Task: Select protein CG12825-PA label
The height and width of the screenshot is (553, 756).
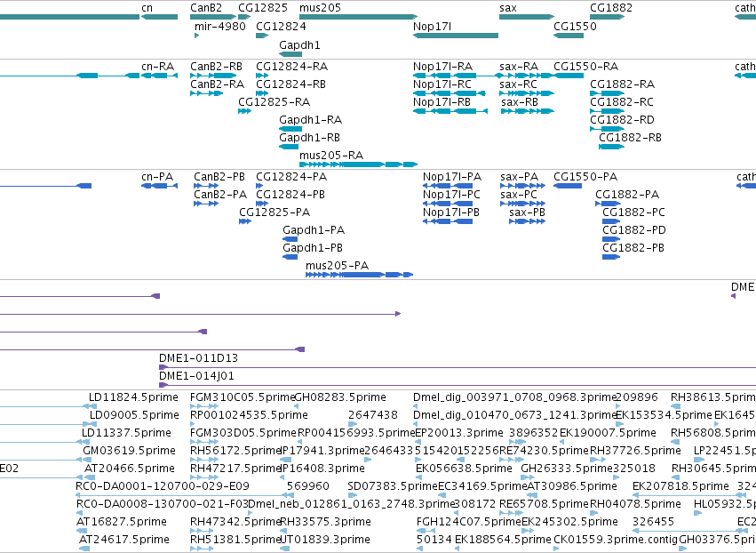Action: tap(275, 212)
